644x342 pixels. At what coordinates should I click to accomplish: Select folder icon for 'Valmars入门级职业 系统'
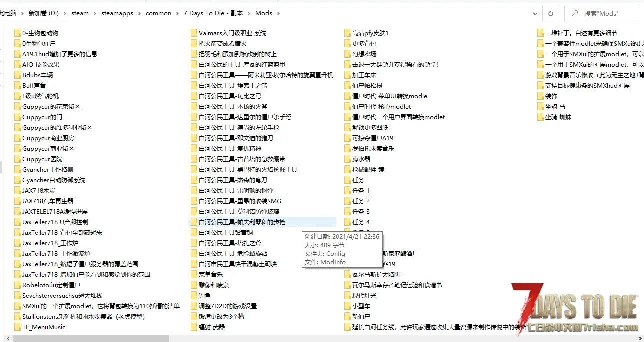[194, 33]
